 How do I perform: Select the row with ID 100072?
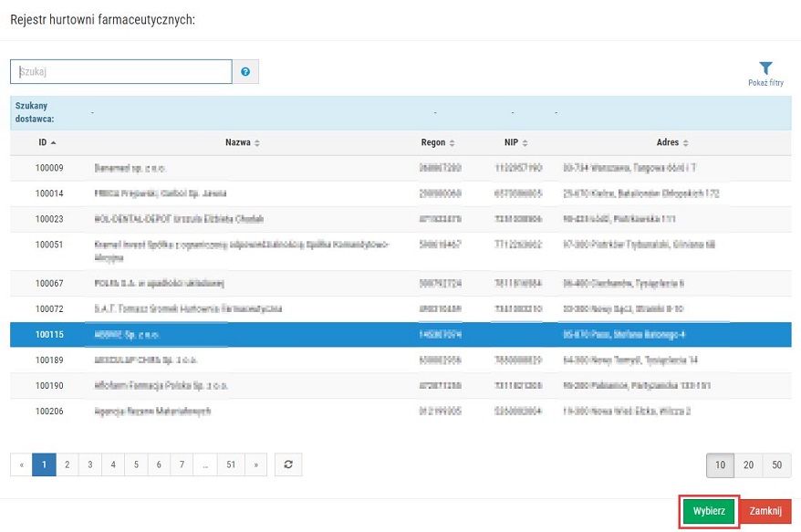pos(400,309)
